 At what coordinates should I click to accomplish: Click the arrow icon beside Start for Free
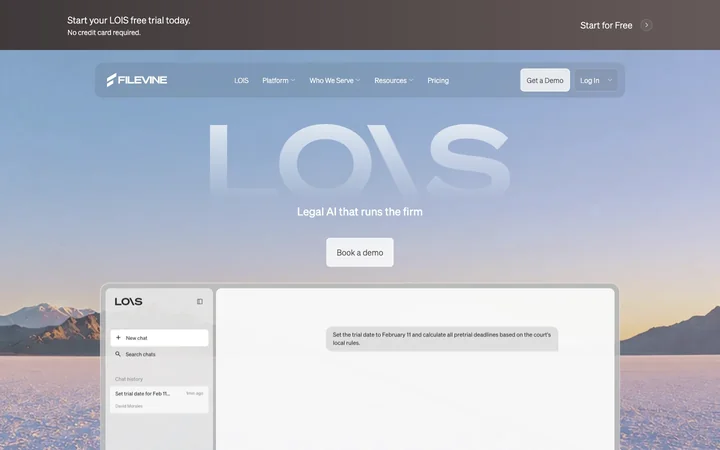click(x=646, y=25)
